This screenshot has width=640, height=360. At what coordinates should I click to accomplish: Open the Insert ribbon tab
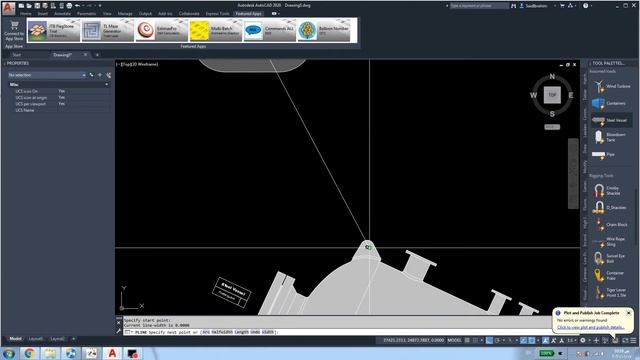pyautogui.click(x=42, y=13)
